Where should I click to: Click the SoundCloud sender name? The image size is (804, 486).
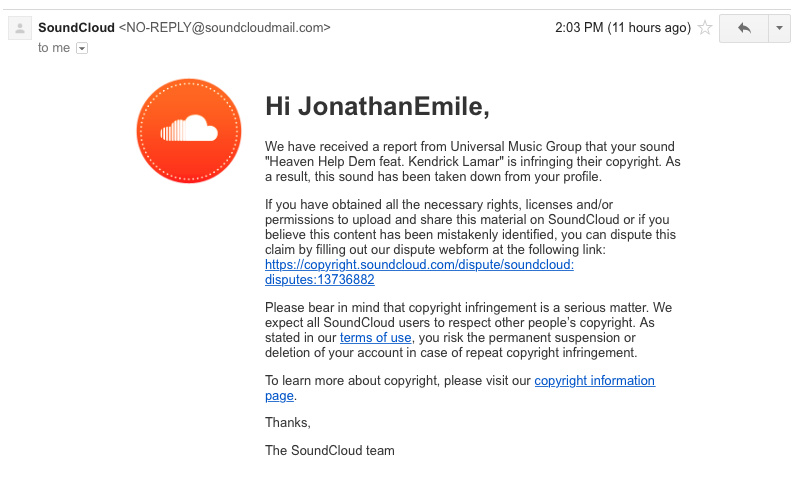76,28
